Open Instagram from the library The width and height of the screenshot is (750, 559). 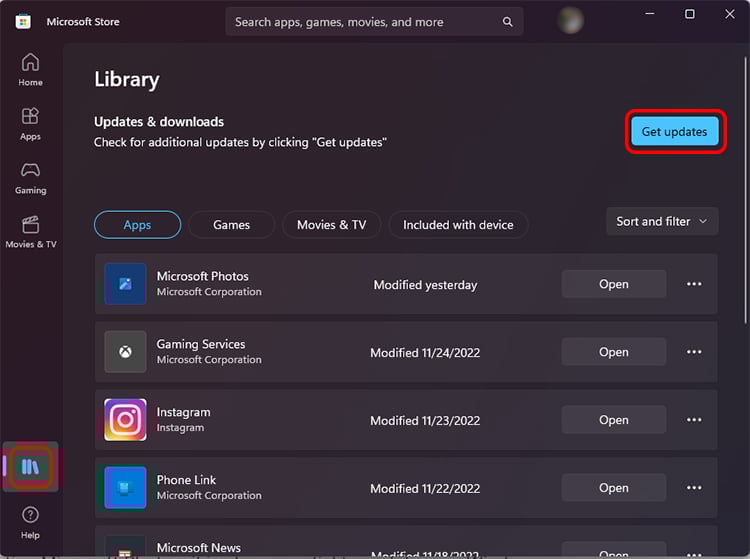[614, 420]
